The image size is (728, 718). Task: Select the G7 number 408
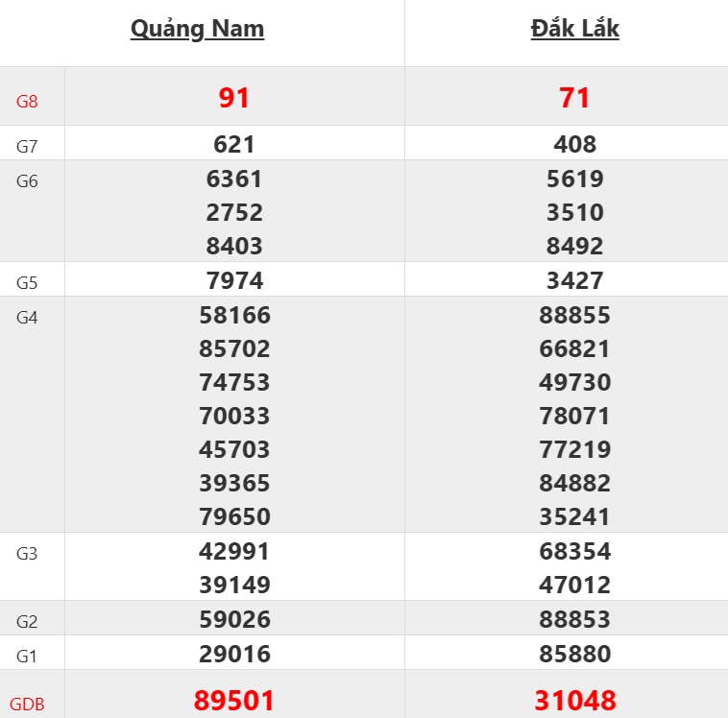coord(574,144)
